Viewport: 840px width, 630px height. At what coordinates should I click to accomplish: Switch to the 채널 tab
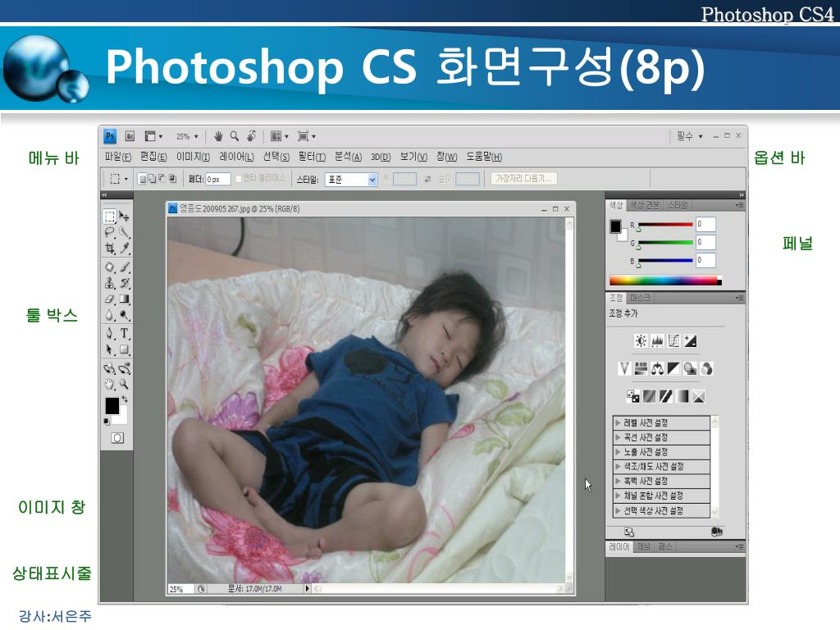[643, 547]
